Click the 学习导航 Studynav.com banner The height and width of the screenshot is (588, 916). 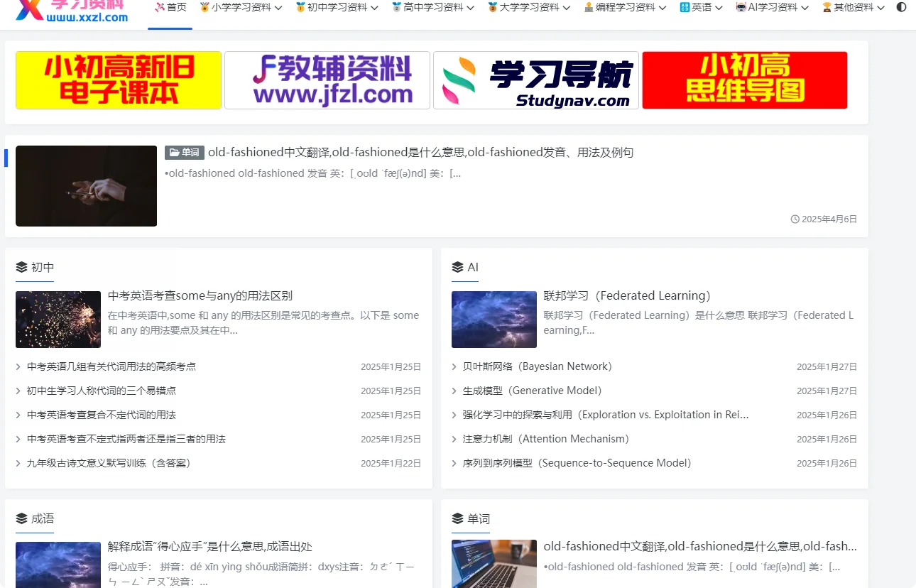click(x=536, y=80)
